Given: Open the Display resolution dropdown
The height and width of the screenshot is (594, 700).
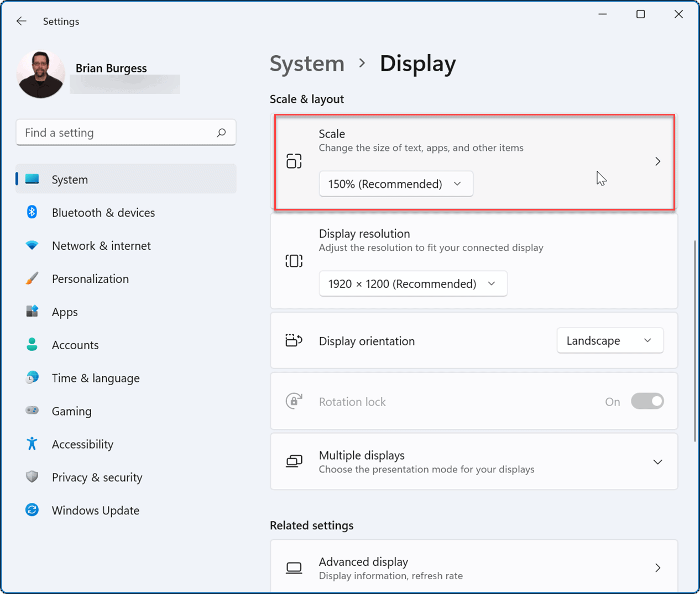Looking at the screenshot, I should point(413,283).
